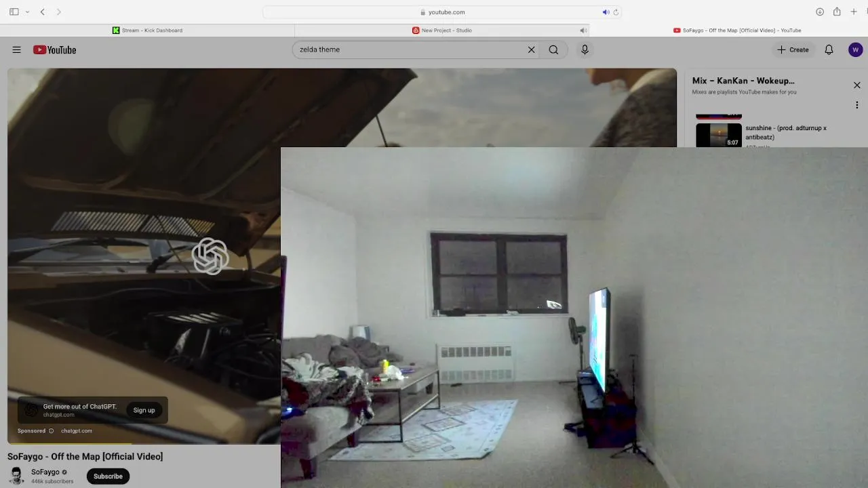Switch to New Project - Studio tab
Screen dimensions: 868x488
tap(441, 30)
